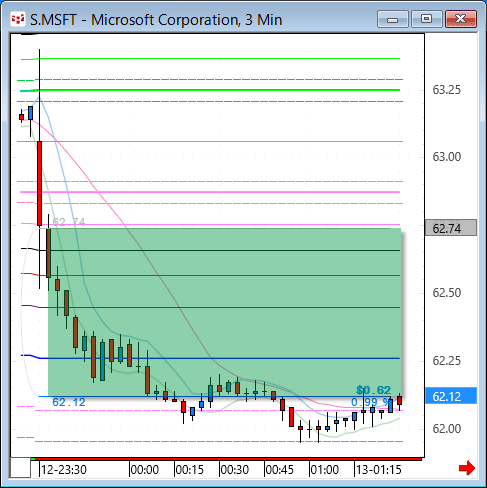Screen dimensions: 487x488
Task: Click the 00:15 time axis label
Action: [x=189, y=470]
